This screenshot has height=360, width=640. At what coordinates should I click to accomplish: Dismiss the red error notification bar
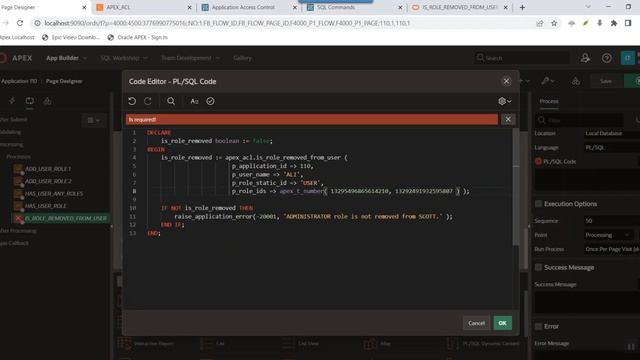pos(508,119)
